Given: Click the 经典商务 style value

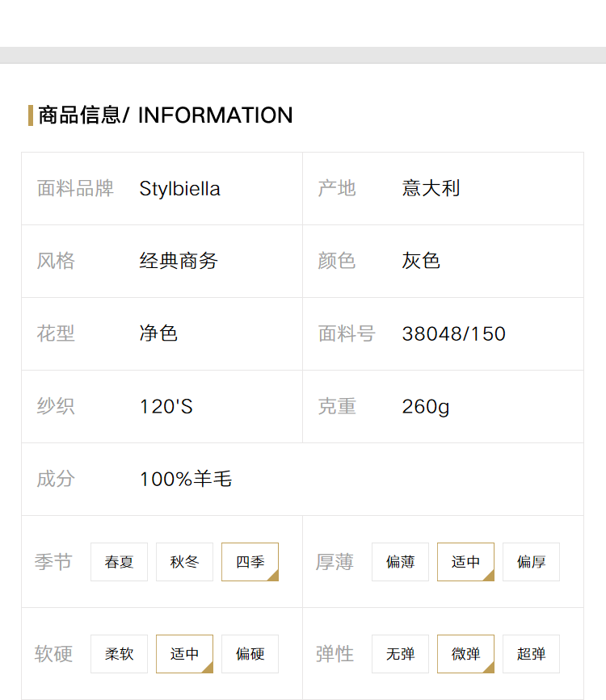Looking at the screenshot, I should [x=179, y=261].
